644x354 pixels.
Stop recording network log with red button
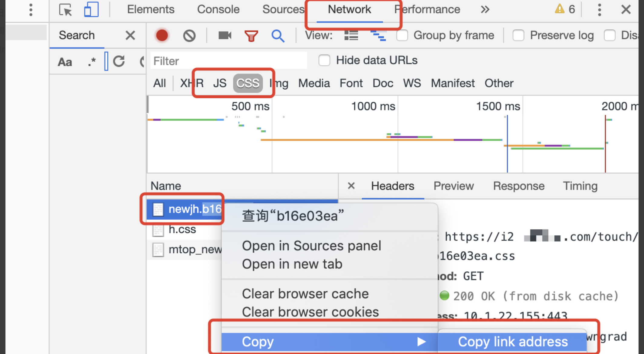(162, 36)
